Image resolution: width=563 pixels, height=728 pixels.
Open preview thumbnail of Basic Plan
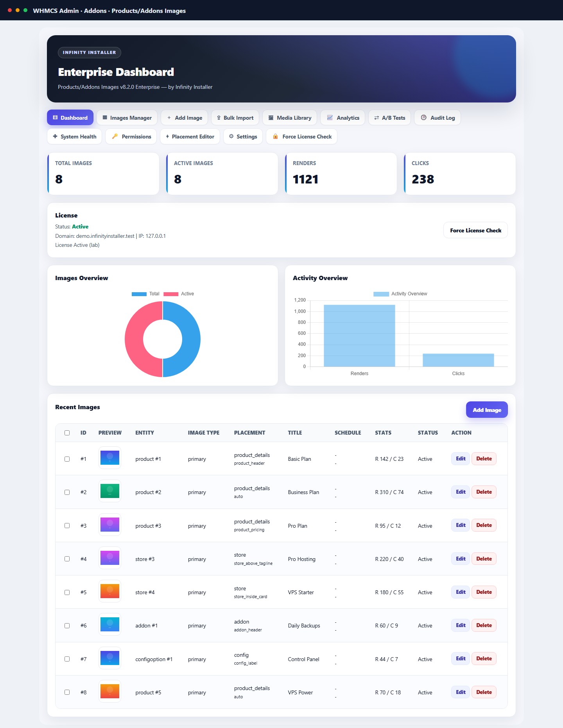point(110,458)
